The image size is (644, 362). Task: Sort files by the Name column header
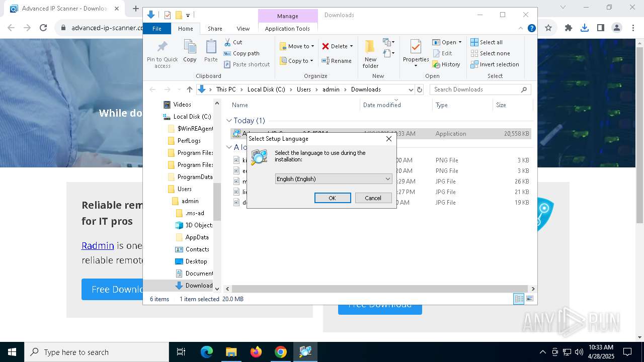[x=294, y=105]
